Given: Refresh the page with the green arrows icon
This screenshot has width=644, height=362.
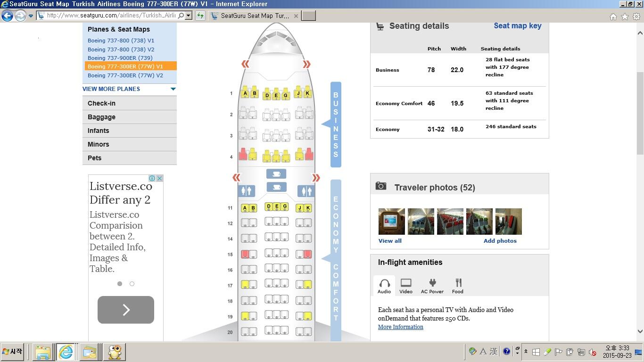Looking at the screenshot, I should click(200, 16).
